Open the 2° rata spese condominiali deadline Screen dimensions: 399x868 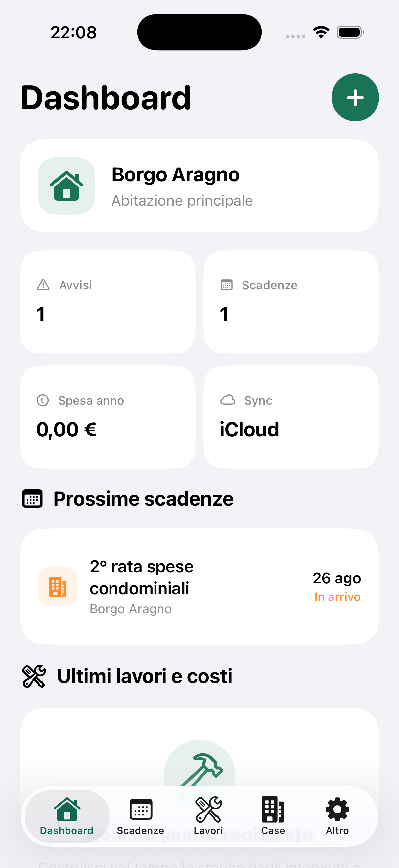point(199,587)
